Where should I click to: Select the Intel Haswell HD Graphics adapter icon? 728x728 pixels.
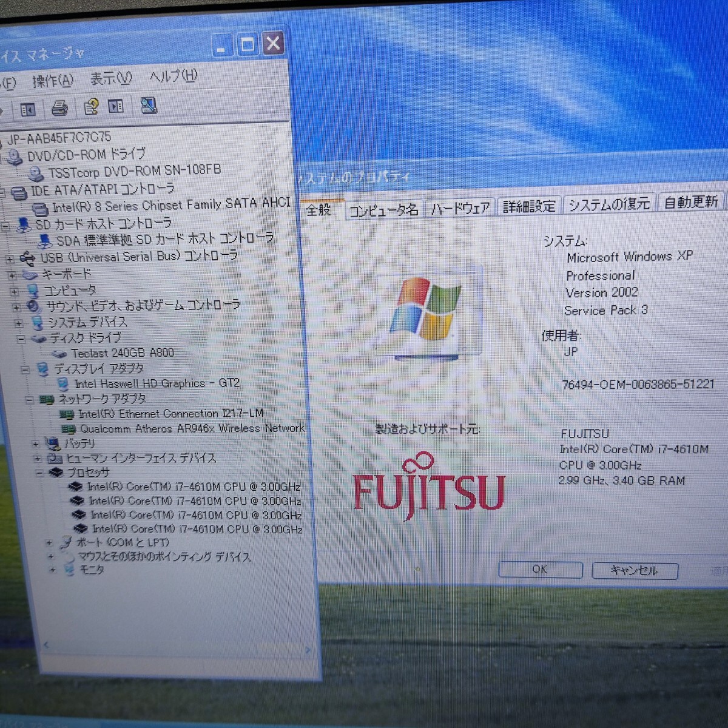coord(62,384)
